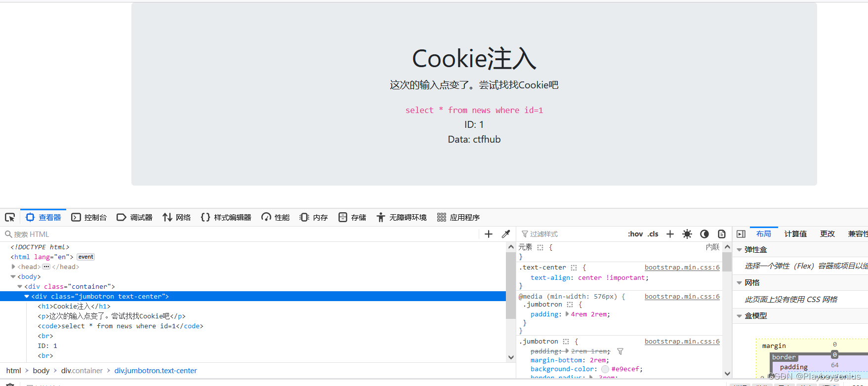Toggle the :hov pseudo-class panel
The height and width of the screenshot is (386, 868).
[x=635, y=234]
